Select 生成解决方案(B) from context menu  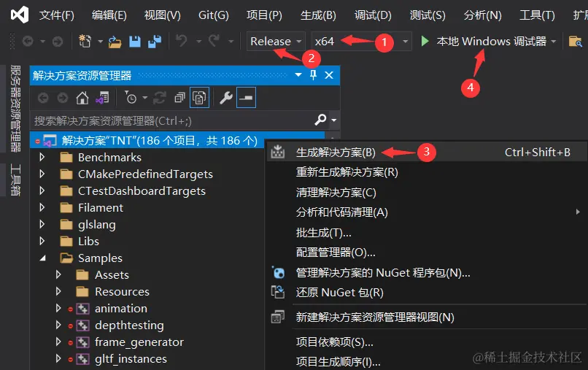[427, 152]
